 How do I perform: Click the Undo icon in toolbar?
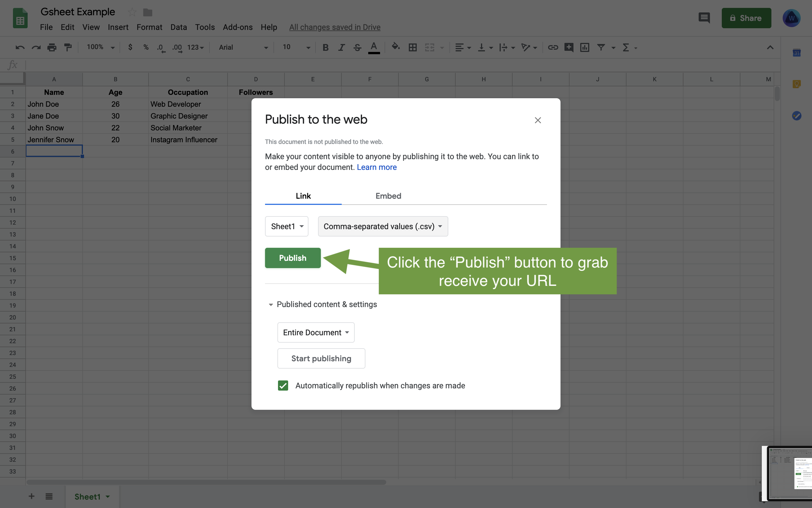tap(20, 47)
